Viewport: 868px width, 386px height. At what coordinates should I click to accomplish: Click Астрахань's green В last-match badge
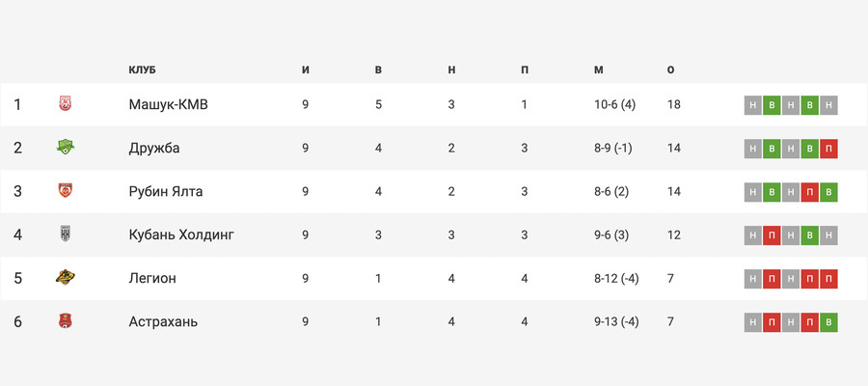pyautogui.click(x=828, y=322)
